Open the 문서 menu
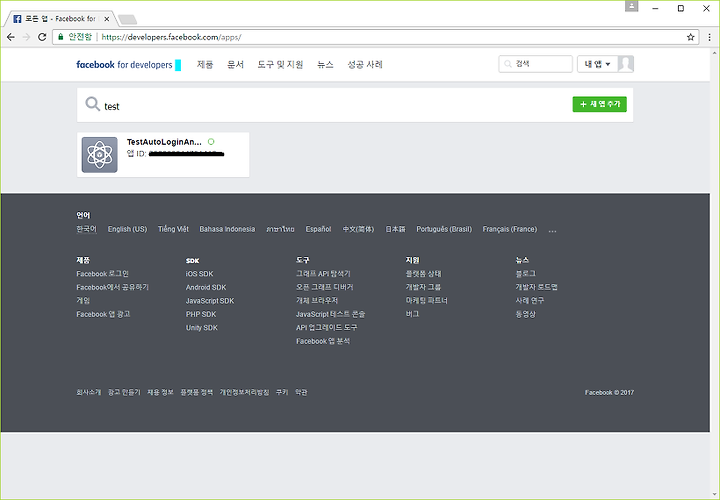This screenshot has width=720, height=500. 235,64
